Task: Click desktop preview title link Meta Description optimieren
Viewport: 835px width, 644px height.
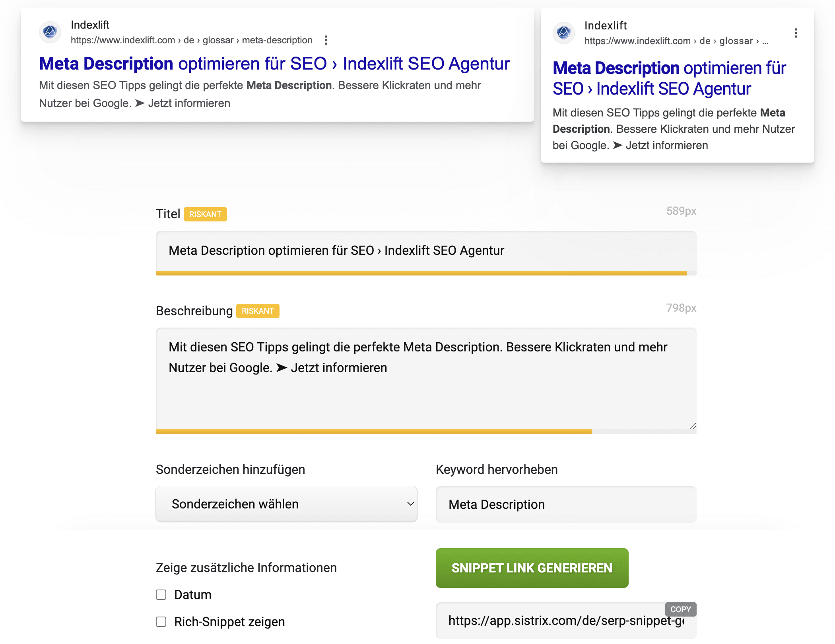Action: [x=274, y=64]
